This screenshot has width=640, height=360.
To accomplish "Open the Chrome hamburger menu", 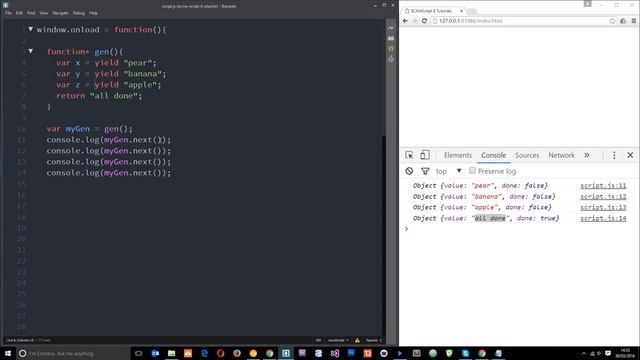I will 633,21.
